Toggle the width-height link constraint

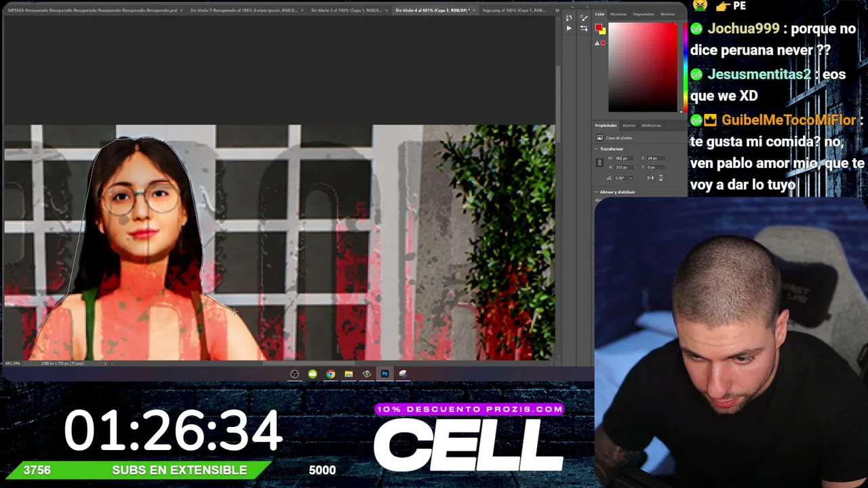point(599,163)
